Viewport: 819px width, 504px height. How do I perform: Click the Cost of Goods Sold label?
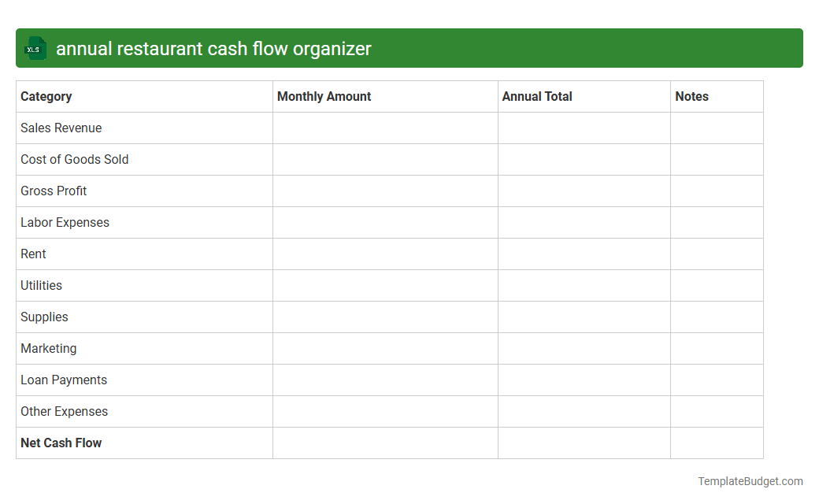(74, 159)
